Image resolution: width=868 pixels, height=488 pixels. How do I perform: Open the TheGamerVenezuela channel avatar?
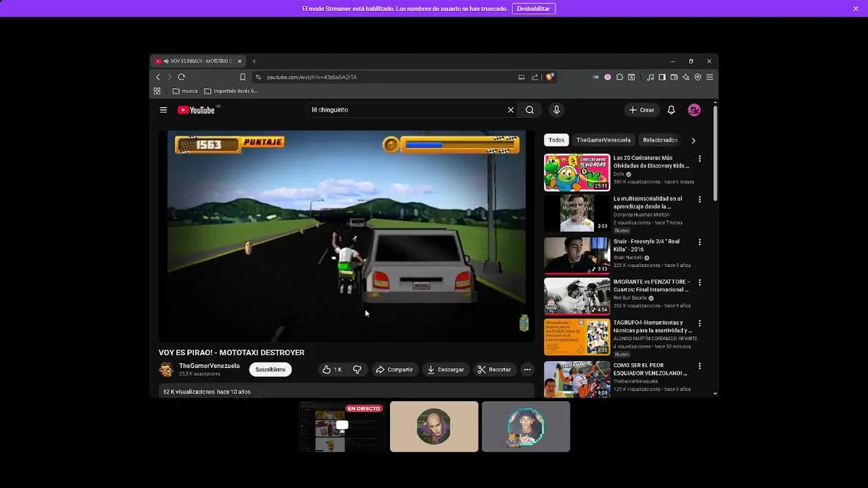pos(166,369)
